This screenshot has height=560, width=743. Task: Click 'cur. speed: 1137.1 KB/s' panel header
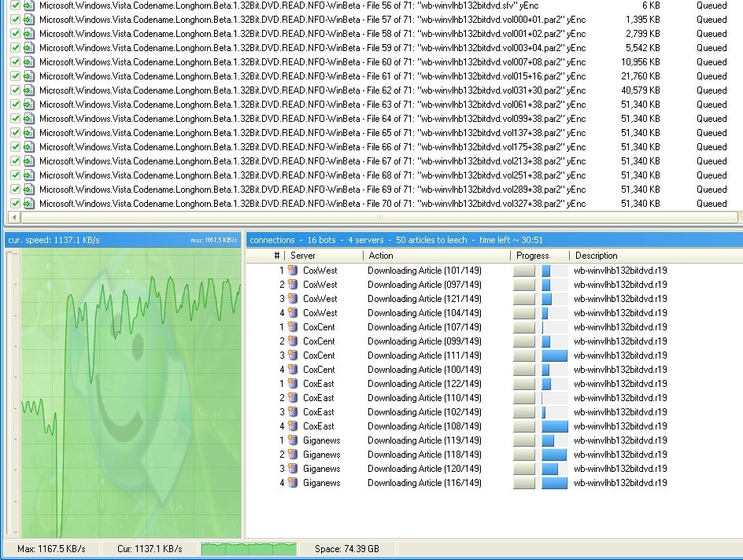pyautogui.click(x=54, y=240)
